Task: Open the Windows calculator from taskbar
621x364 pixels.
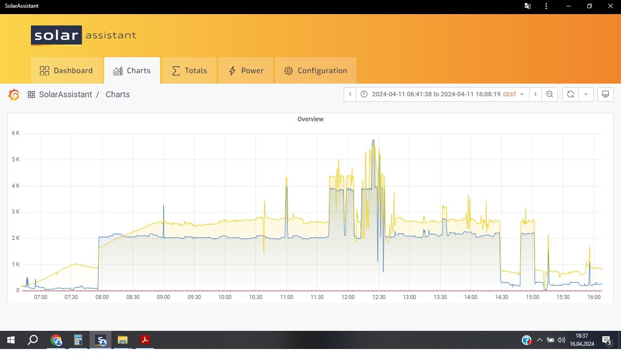Action: tap(78, 340)
